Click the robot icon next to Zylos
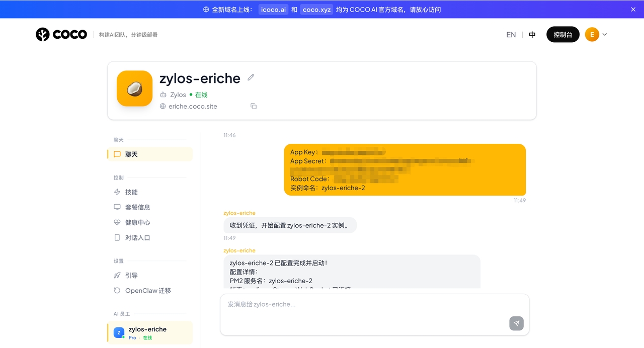The width and height of the screenshot is (644, 348). click(x=163, y=95)
